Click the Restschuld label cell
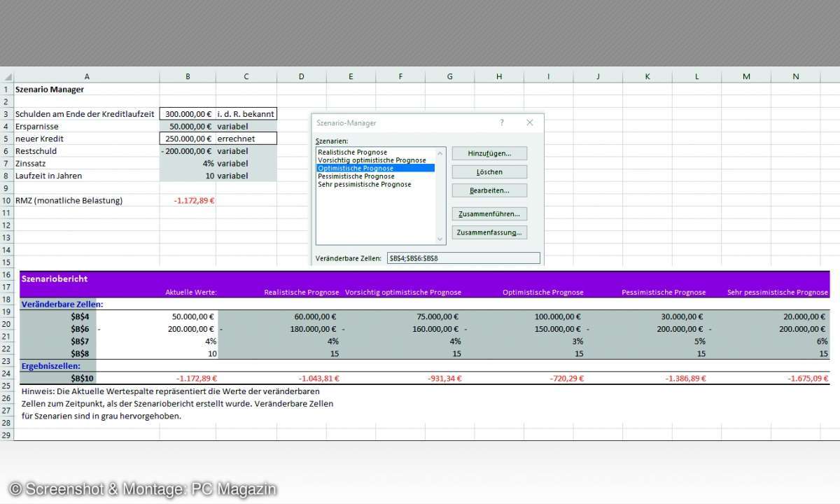This screenshot has width=840, height=504. pyautogui.click(x=87, y=150)
